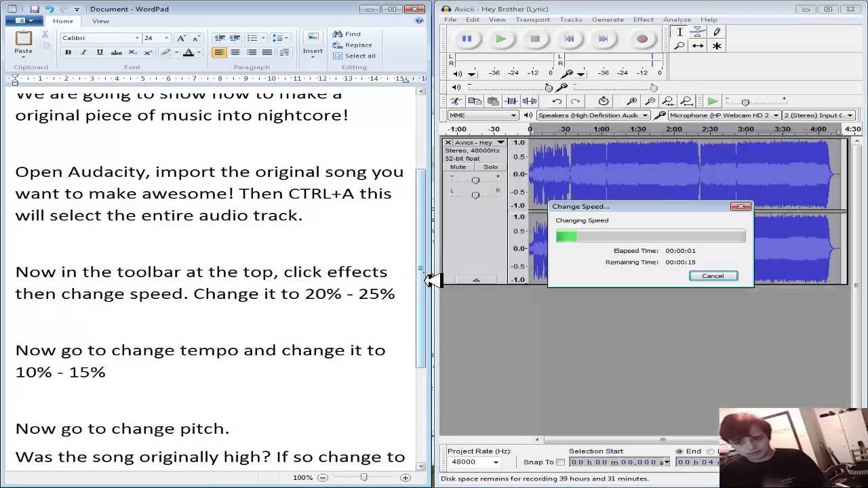Click the Silence audio icon
The image size is (868, 488).
click(x=530, y=101)
